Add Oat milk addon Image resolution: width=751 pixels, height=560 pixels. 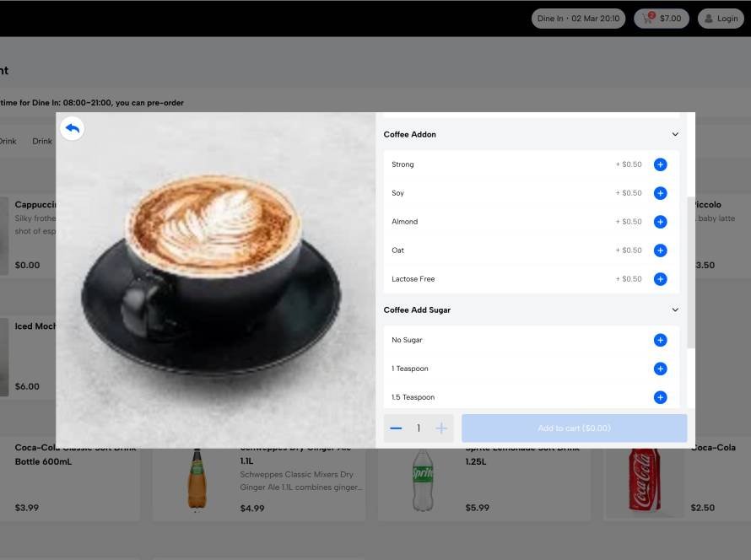(660, 250)
